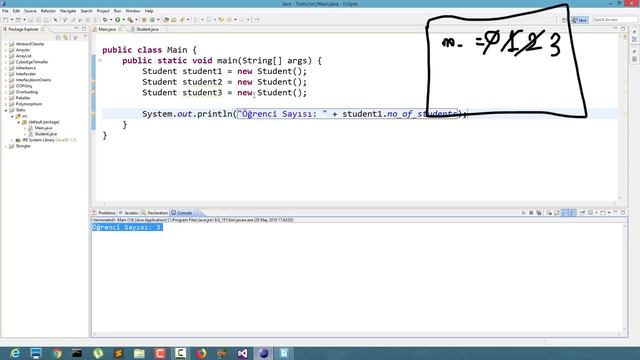Click the Link with Editor icon in Package Explorer
The image size is (640, 360).
[x=66, y=38]
